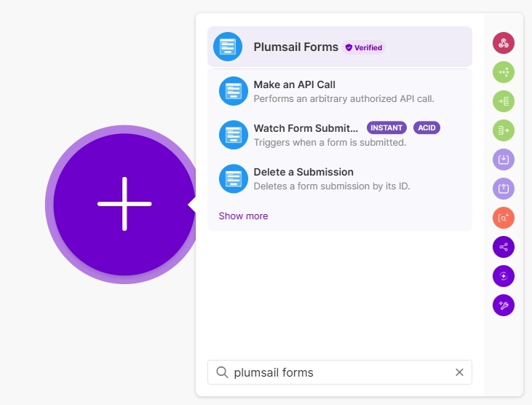532x405 pixels.
Task: Select the green Flow Control router icon
Action: [503, 72]
